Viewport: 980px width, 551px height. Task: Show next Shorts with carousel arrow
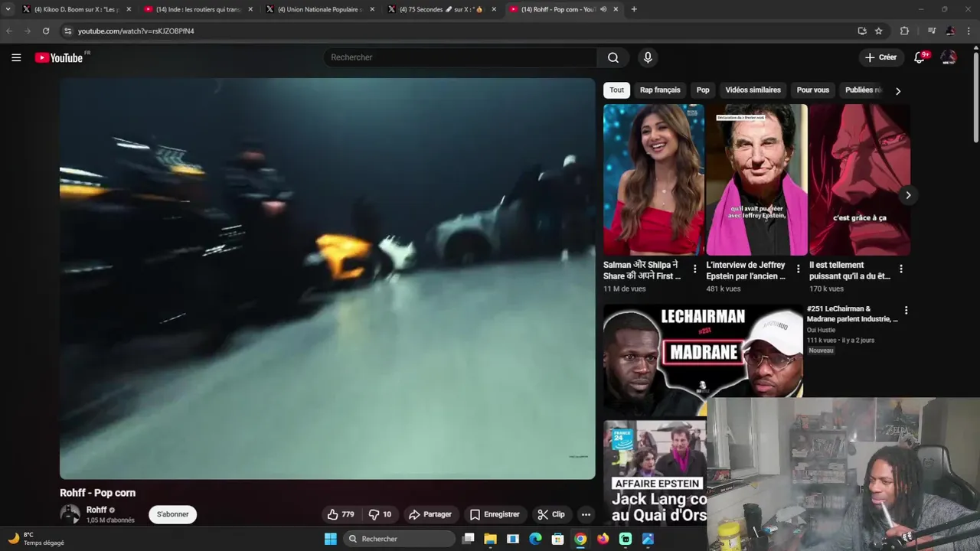coord(908,195)
